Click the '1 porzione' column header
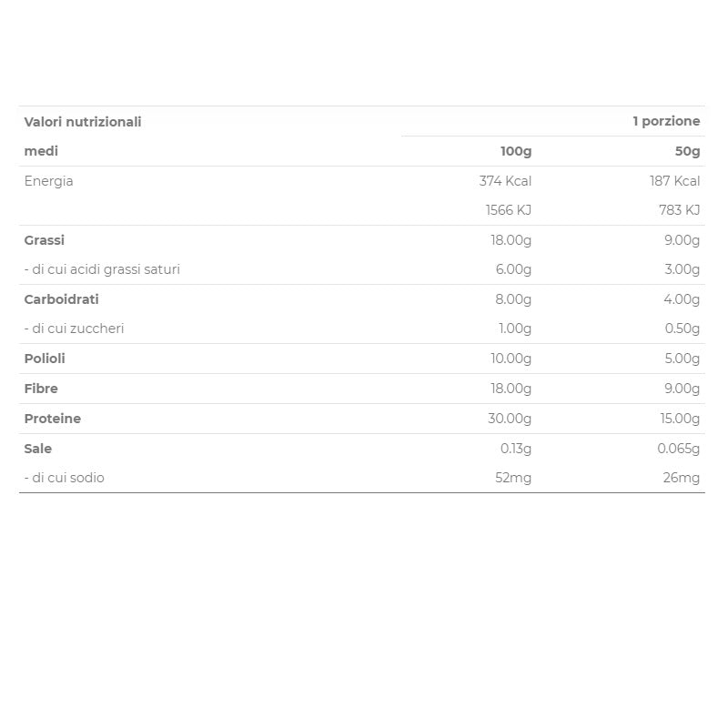728x728 pixels. (666, 121)
